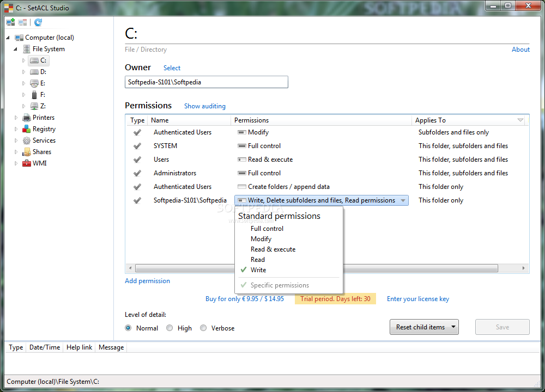Open the Reset child items dropdown arrow
Image resolution: width=545 pixels, height=392 pixels.
[453, 327]
